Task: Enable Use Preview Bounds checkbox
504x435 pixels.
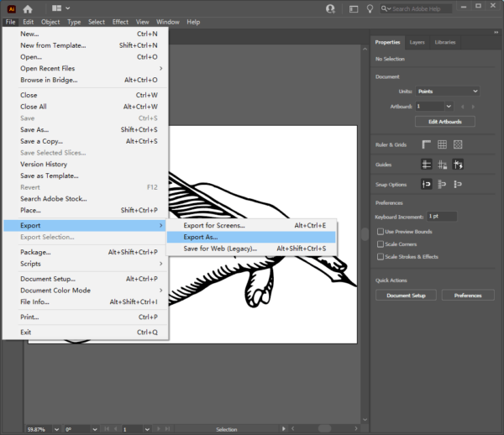Action: [x=381, y=232]
